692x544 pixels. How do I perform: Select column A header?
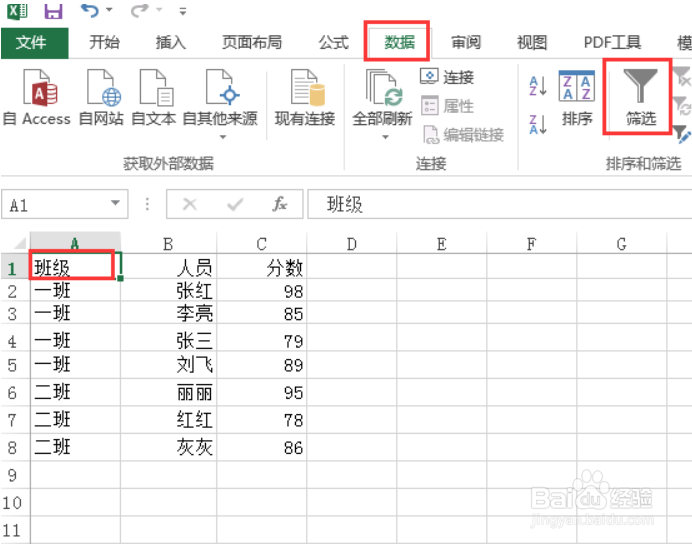click(x=75, y=243)
